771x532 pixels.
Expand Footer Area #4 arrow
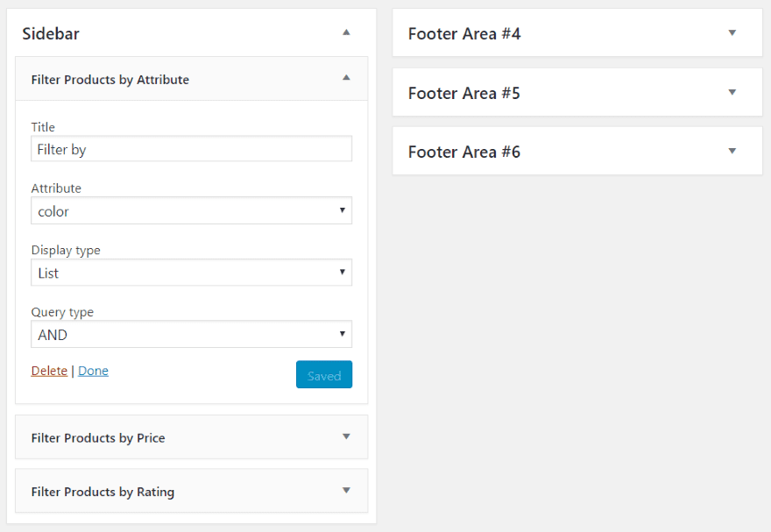tap(732, 33)
